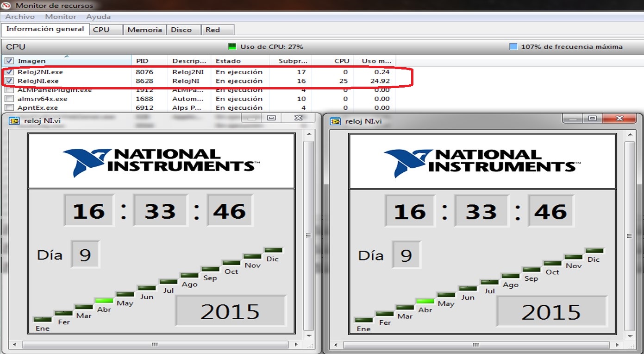
Task: Toggle the select-all checkbox beside Imagen header
Action: [x=9, y=61]
